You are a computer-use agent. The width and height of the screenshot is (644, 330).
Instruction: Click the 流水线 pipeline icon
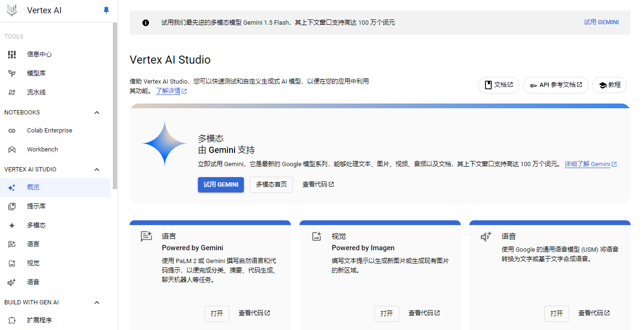[12, 93]
